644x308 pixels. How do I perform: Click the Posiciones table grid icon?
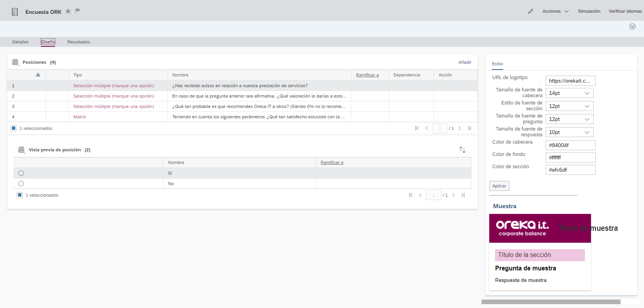(x=15, y=62)
